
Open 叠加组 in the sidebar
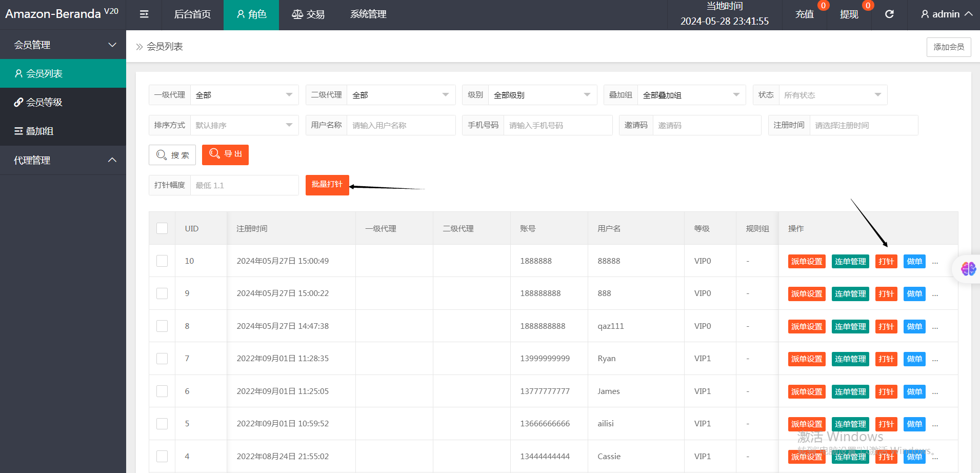pyautogui.click(x=39, y=131)
